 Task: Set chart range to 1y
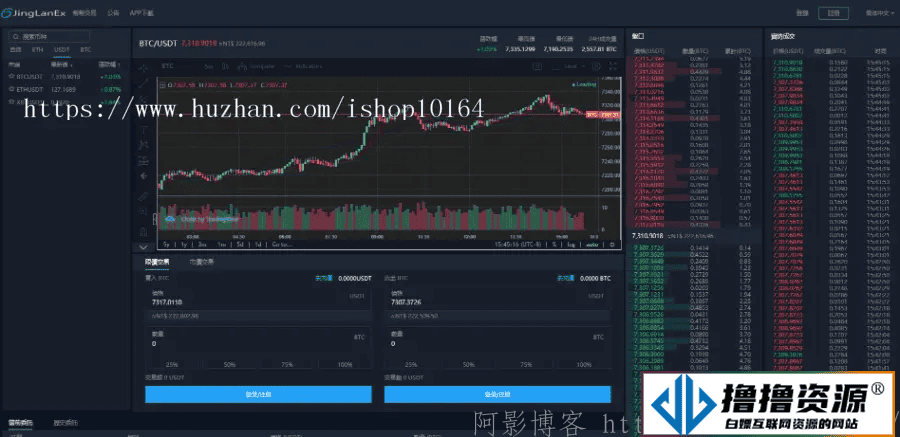click(x=184, y=244)
